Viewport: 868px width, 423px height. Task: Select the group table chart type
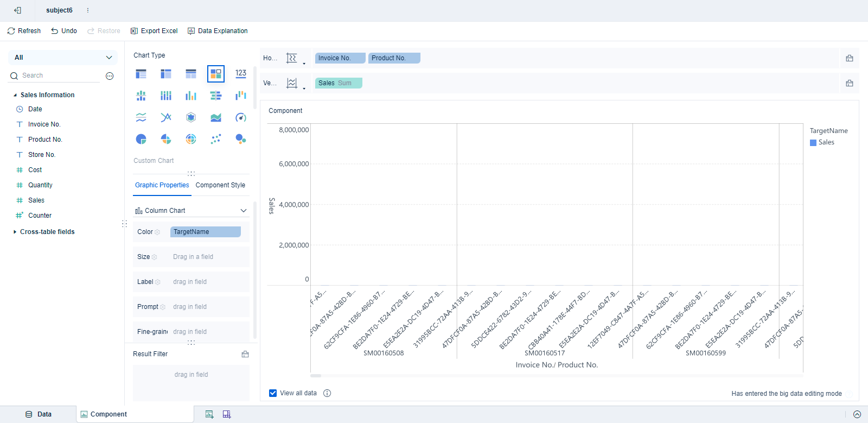(x=141, y=74)
